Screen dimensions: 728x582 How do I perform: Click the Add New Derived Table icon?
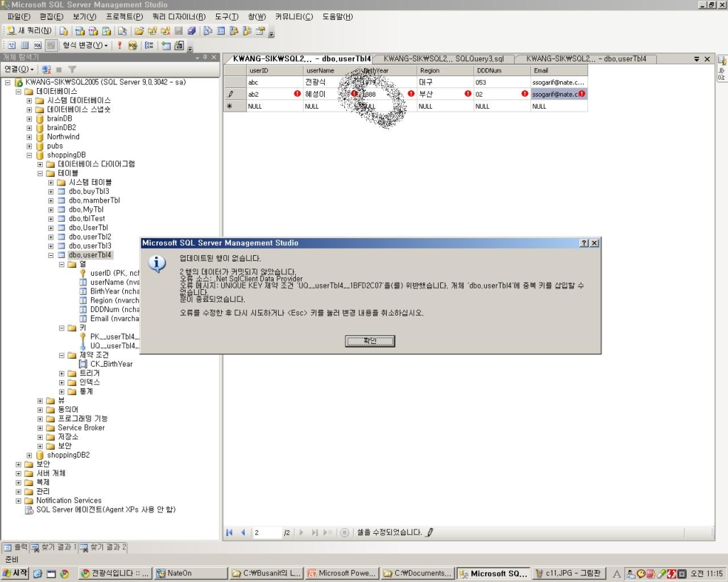(x=178, y=45)
